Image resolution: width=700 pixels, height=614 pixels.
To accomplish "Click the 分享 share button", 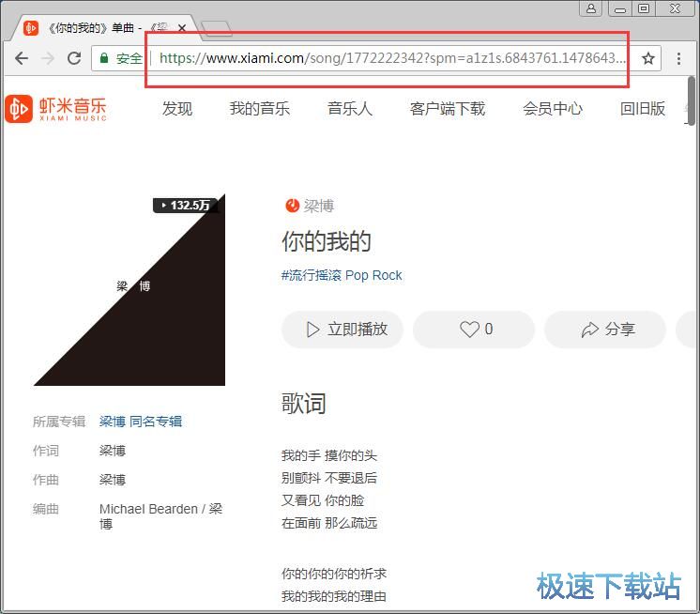I will tap(606, 330).
